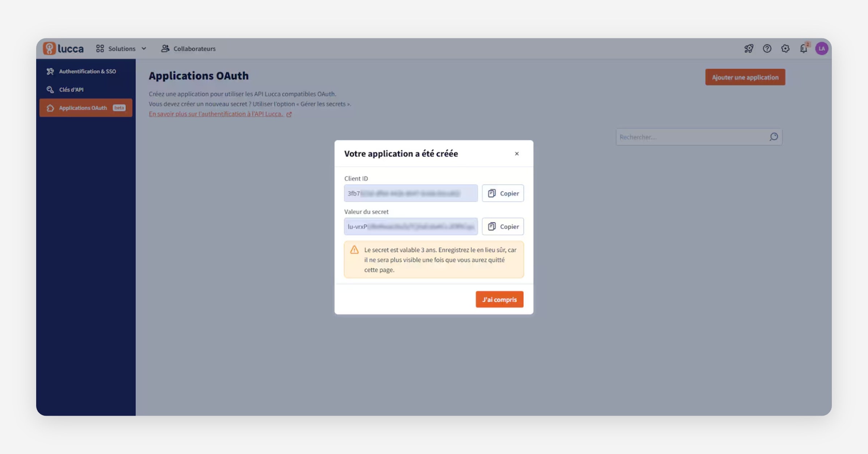Copy the secret value
The image size is (868, 454).
503,227
